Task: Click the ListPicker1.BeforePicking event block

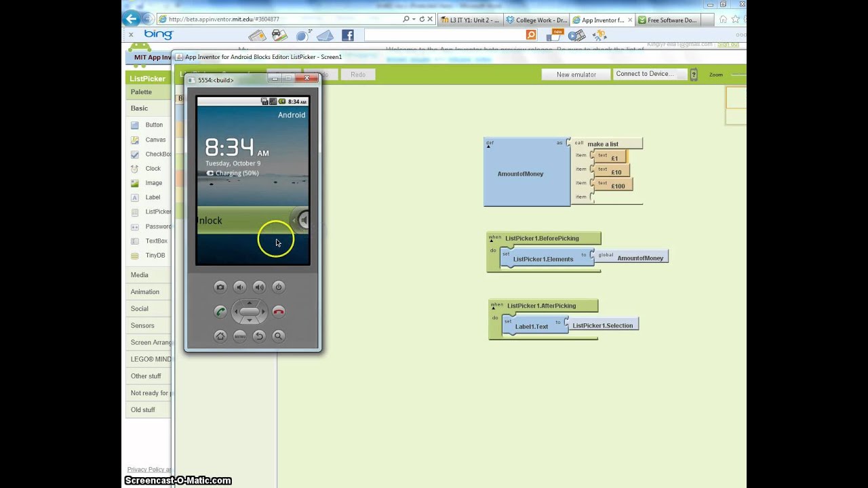Action: (x=544, y=239)
